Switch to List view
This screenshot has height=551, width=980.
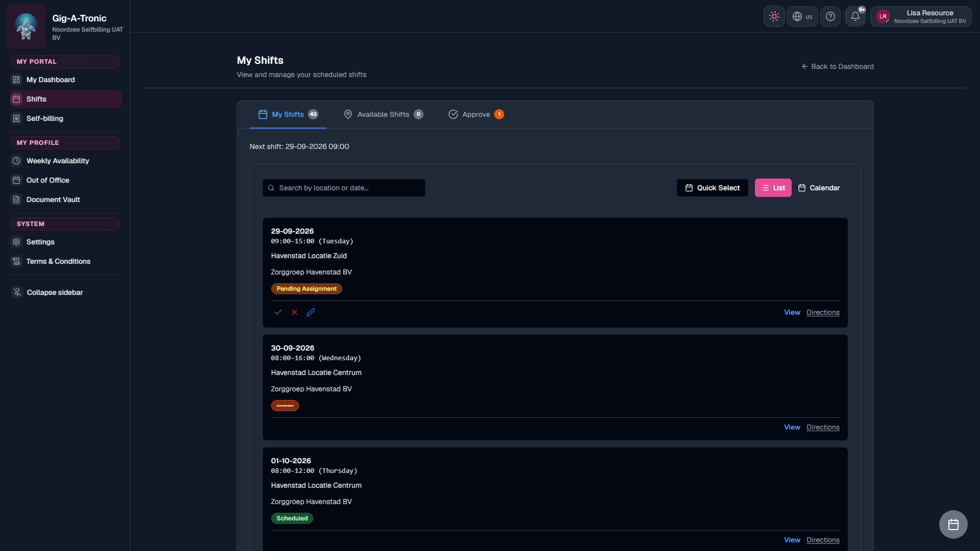click(773, 188)
